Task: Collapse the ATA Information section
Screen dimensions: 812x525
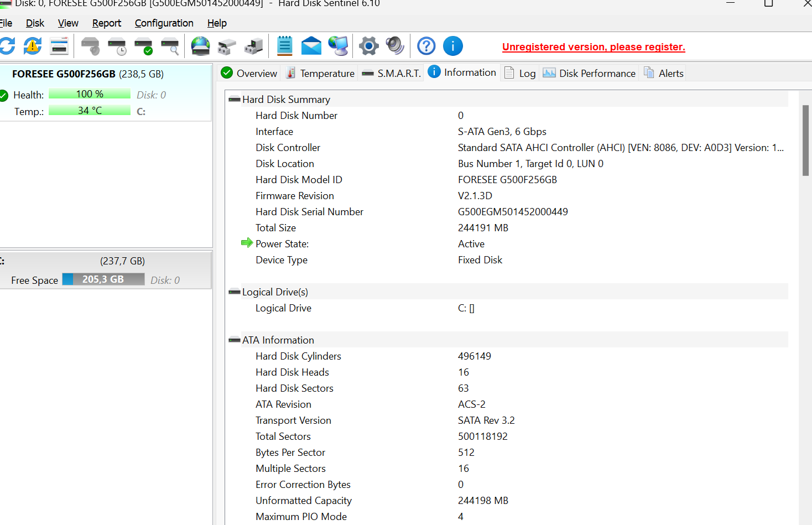Action: [x=235, y=340]
